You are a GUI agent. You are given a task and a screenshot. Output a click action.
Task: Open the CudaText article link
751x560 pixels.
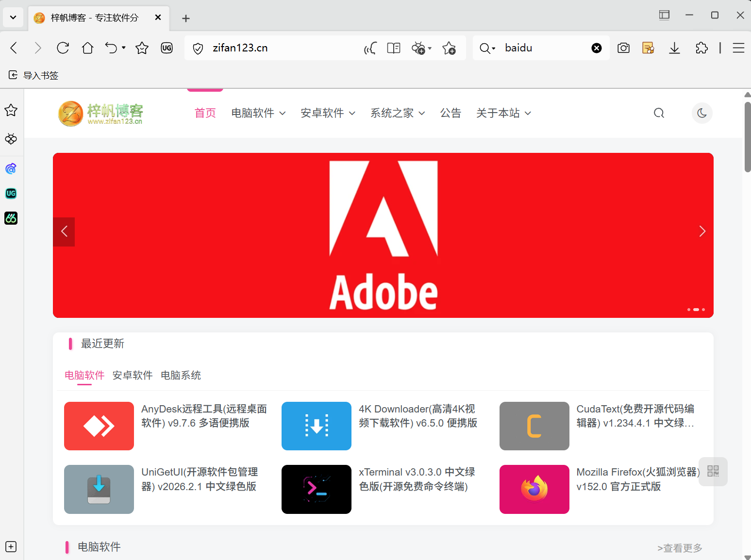click(635, 416)
